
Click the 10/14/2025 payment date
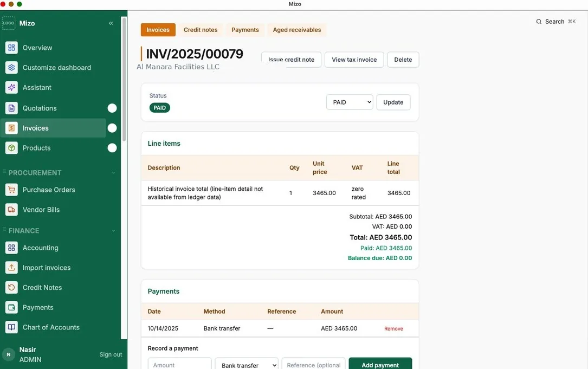point(163,328)
